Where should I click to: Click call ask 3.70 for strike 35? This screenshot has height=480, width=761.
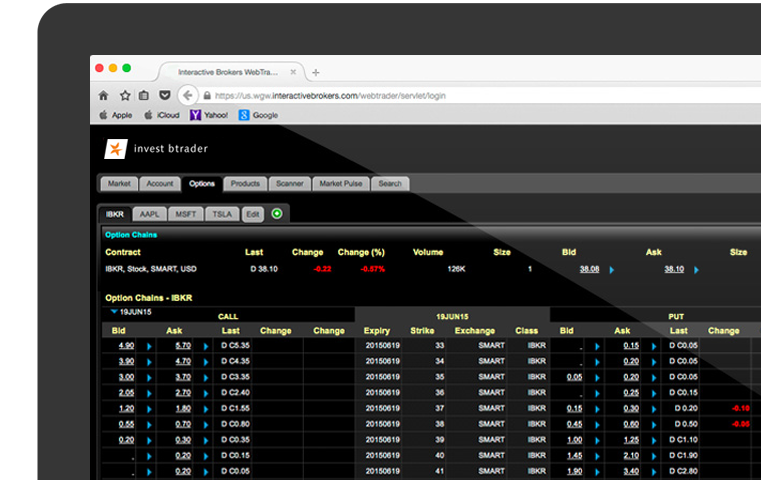tap(183, 377)
